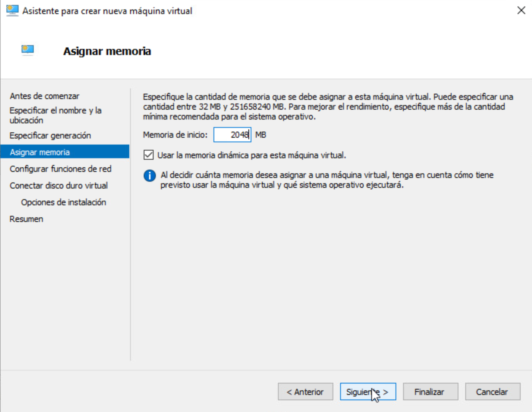
Task: Click the 'Memoria de inicio' input field
Action: 232,135
